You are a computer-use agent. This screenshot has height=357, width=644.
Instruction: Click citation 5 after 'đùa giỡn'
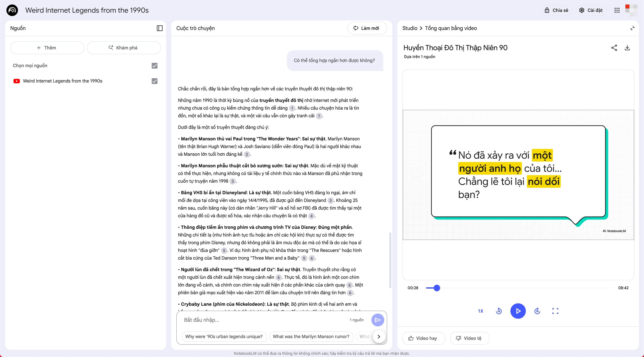point(224,251)
